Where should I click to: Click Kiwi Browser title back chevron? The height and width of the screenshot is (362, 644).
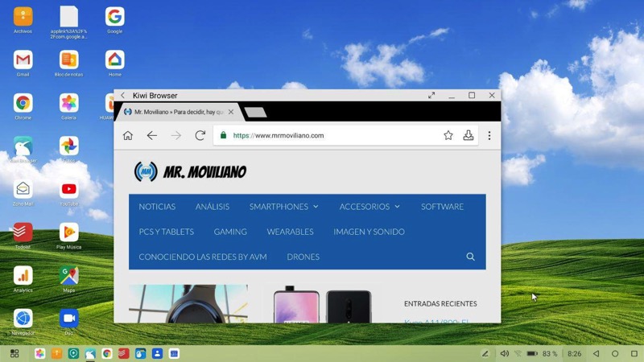click(123, 95)
